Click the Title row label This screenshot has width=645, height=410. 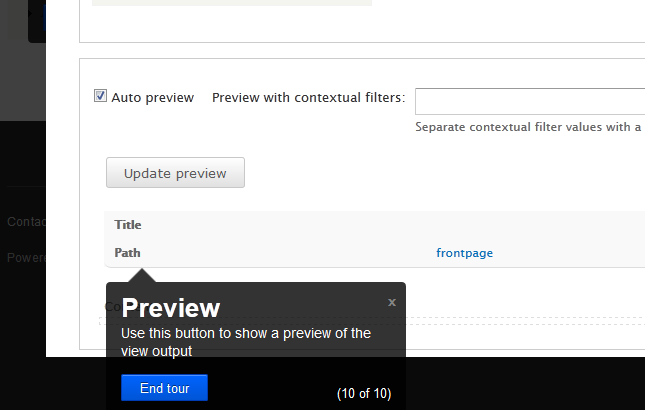pyautogui.click(x=128, y=225)
